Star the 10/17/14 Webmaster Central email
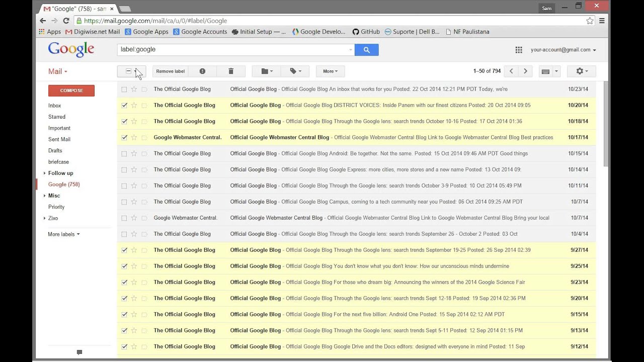This screenshot has height=362, width=644. click(134, 137)
